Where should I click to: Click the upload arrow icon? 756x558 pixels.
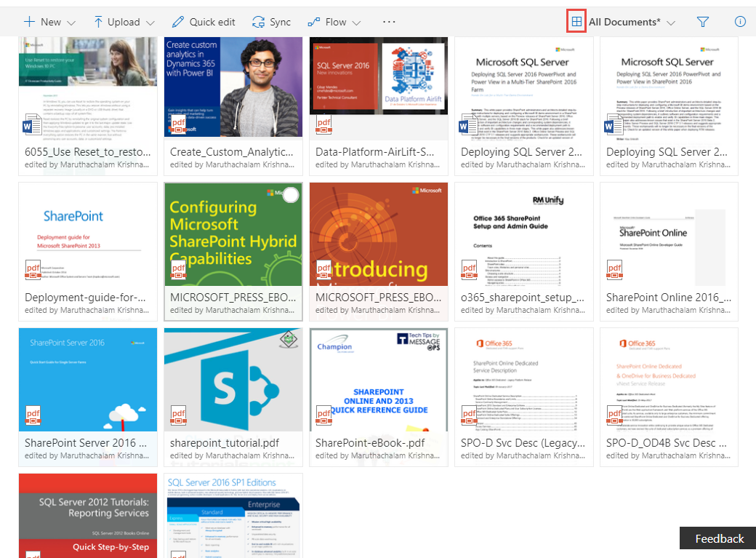pyautogui.click(x=98, y=22)
